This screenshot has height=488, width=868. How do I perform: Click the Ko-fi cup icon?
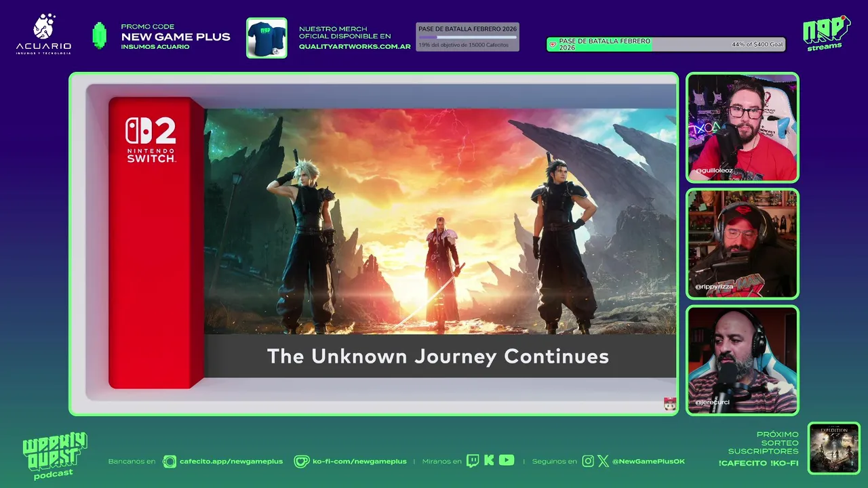click(x=301, y=462)
